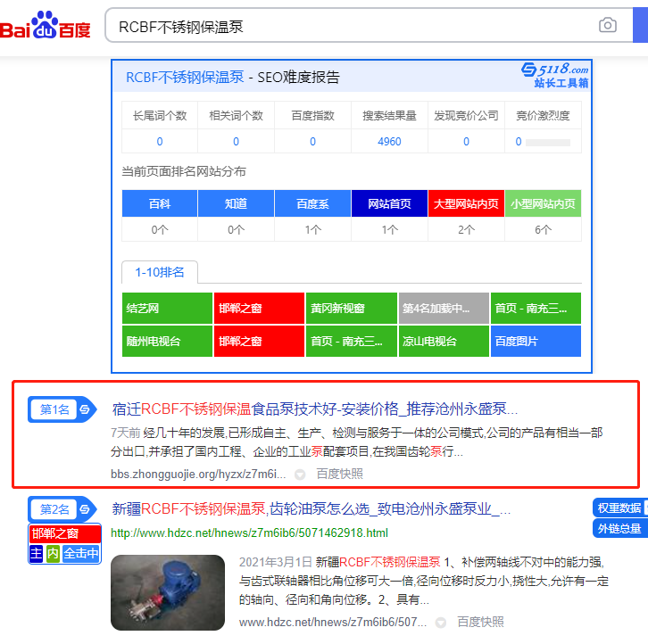Click the 相关词个数 value 0
648x644 pixels.
pyautogui.click(x=236, y=142)
